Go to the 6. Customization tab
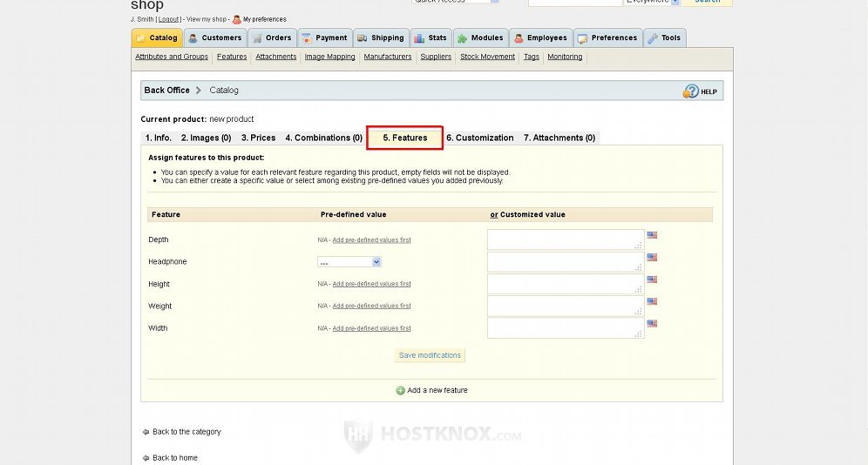The width and height of the screenshot is (868, 465). pos(479,138)
